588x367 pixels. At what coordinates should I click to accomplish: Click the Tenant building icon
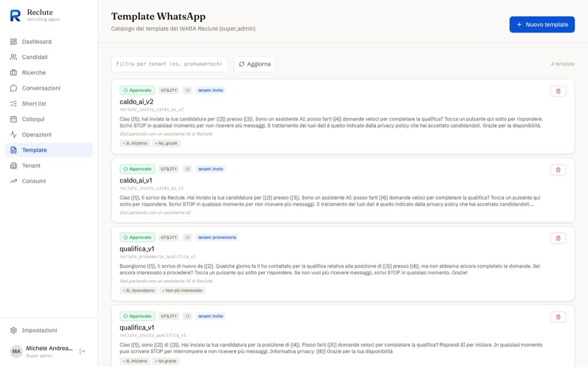coord(13,165)
